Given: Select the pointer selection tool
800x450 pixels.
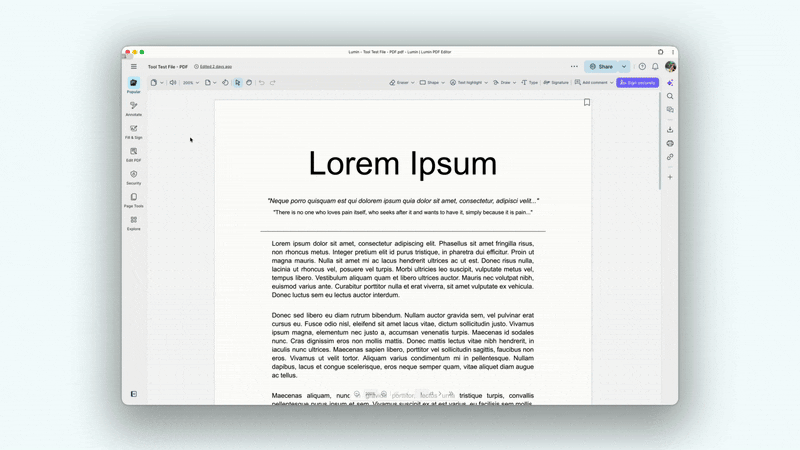Looking at the screenshot, I should [x=238, y=82].
